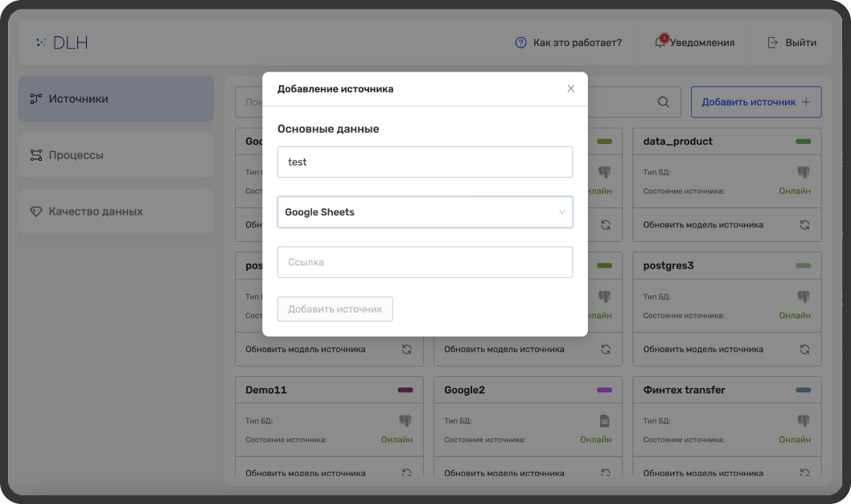Click the dropdown chevron arrow in dialog
This screenshot has width=851, height=504.
click(561, 212)
